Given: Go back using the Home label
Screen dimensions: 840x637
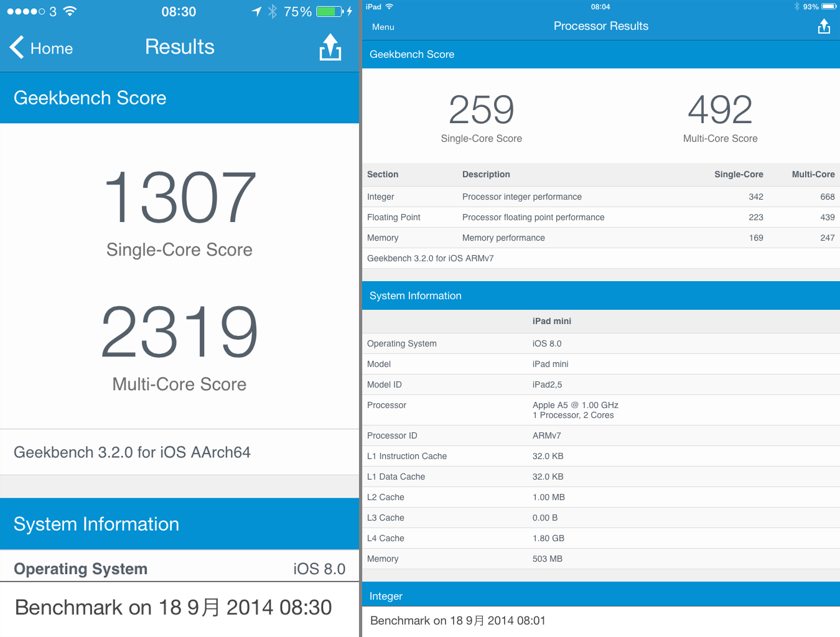Looking at the screenshot, I should 52,49.
